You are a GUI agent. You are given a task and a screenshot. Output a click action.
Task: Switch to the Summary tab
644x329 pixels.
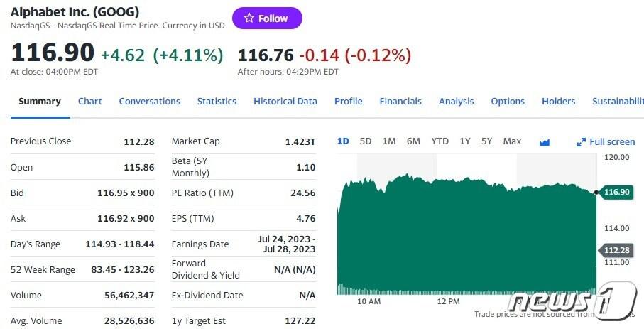coord(40,102)
